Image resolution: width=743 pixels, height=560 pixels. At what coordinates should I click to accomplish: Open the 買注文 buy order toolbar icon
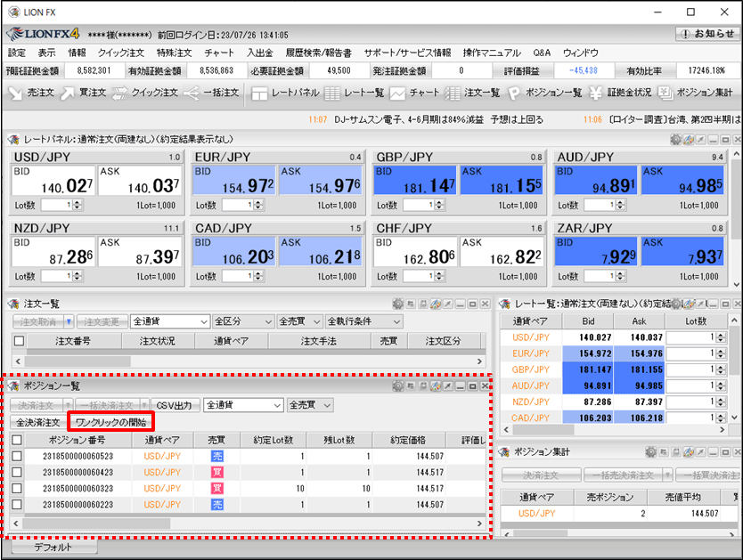83,93
